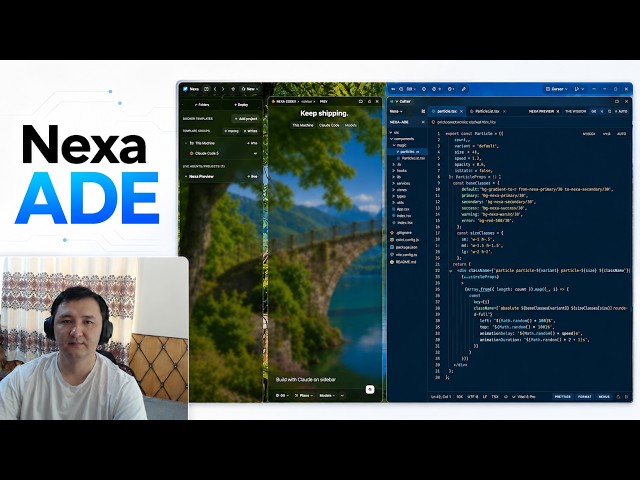Click the Add project button
Viewport: 640px width, 480px height.
click(x=246, y=119)
